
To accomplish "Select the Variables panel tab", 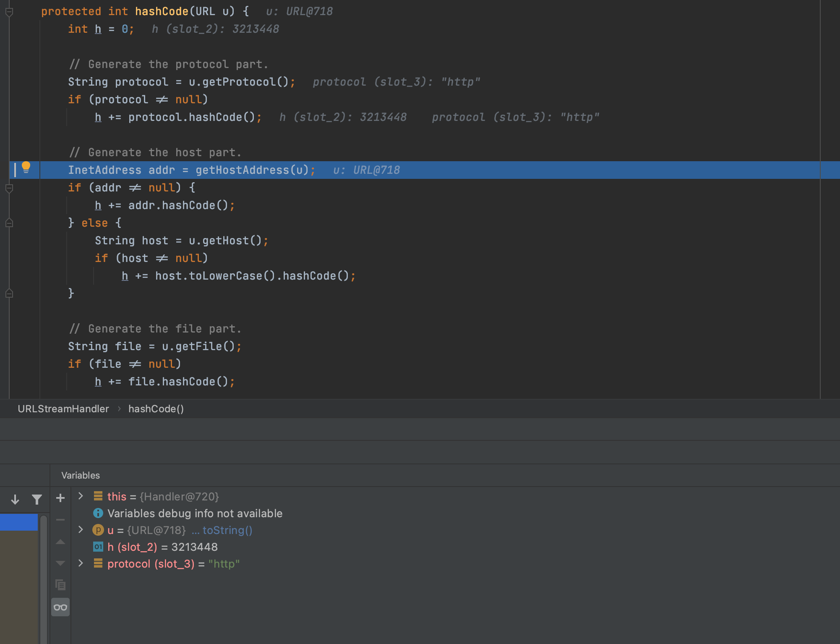I will [x=81, y=475].
